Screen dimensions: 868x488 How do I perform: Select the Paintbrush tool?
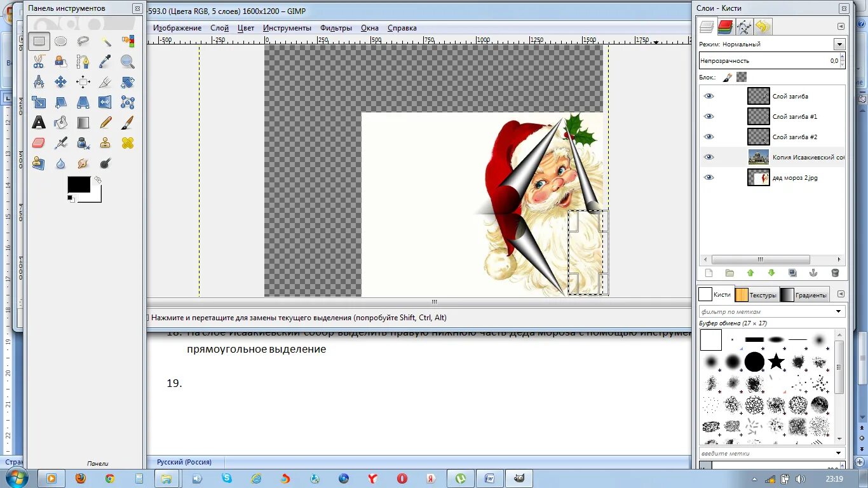click(x=128, y=123)
